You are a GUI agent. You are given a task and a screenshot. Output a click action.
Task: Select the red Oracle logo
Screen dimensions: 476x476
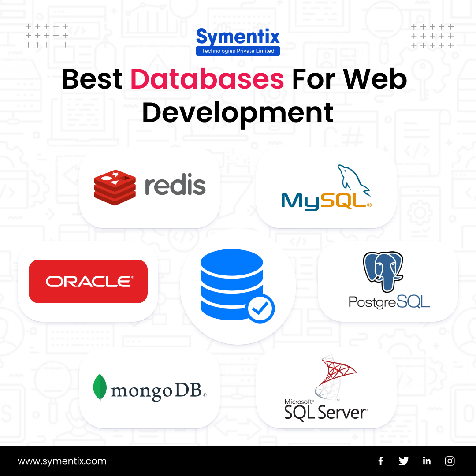pyautogui.click(x=88, y=281)
